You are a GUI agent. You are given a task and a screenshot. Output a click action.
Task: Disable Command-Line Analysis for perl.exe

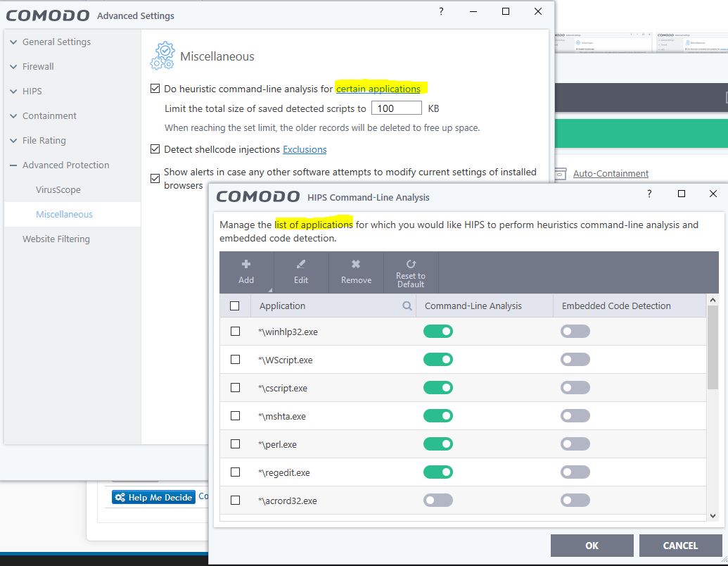coord(438,444)
